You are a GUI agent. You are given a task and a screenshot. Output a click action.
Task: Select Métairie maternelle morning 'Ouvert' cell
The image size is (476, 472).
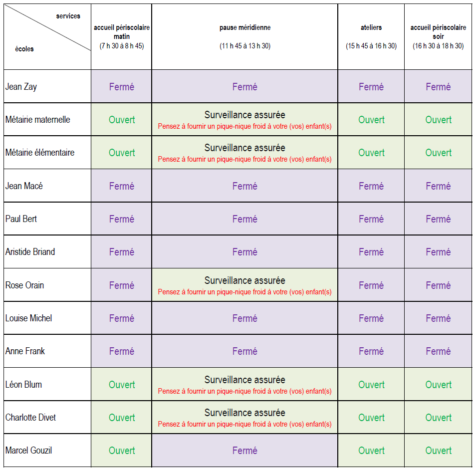click(x=121, y=120)
